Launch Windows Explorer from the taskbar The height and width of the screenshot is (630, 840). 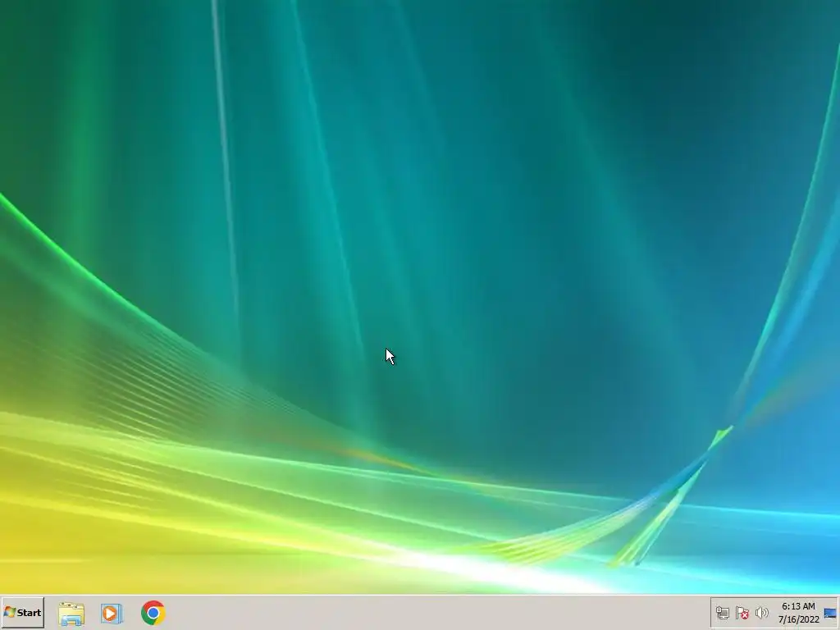tap(71, 614)
